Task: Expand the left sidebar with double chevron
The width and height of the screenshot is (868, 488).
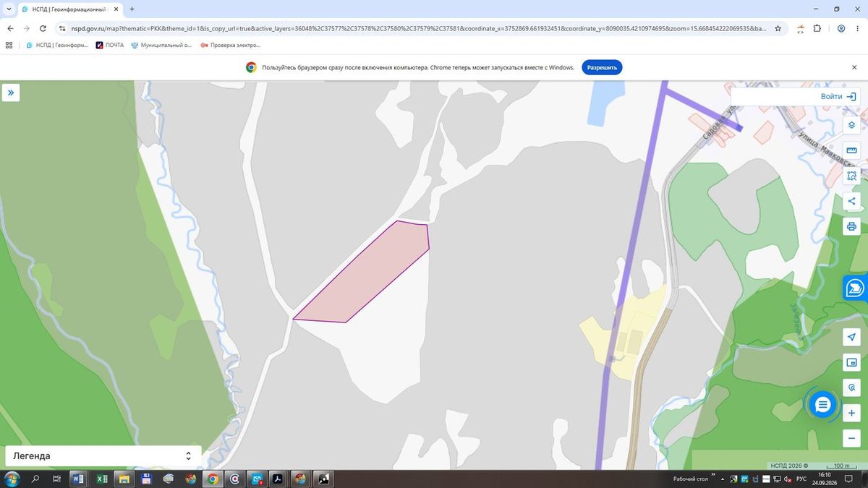Action: pyautogui.click(x=11, y=93)
